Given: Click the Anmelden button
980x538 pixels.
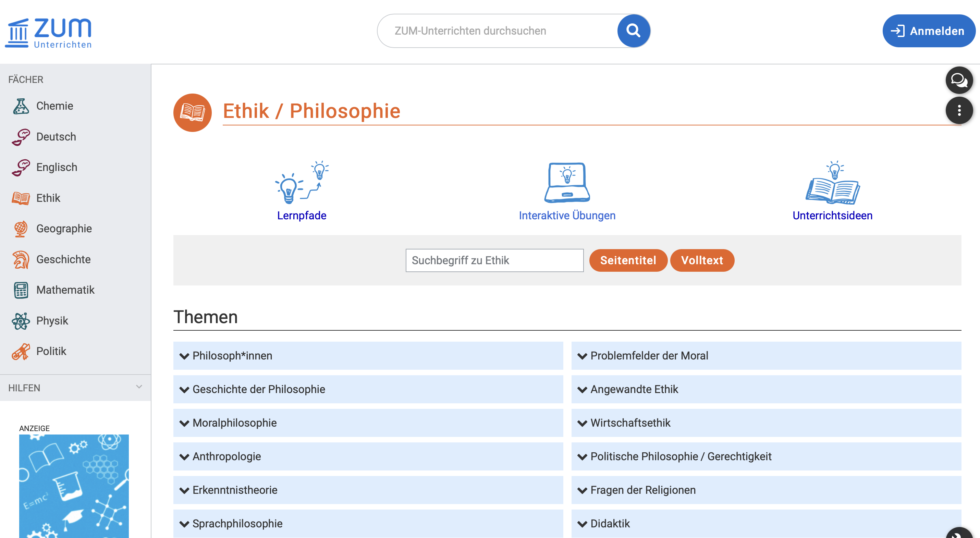Looking at the screenshot, I should [x=929, y=30].
